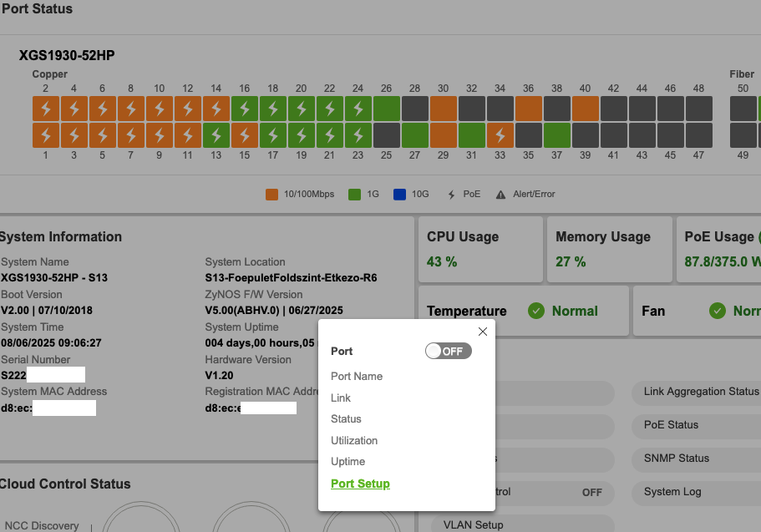Click inactive port 25
The width and height of the screenshot is (761, 532).
point(387,135)
